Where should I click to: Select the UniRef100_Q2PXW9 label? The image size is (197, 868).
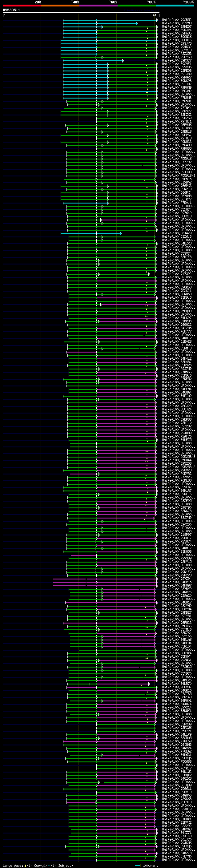(x=177, y=724)
